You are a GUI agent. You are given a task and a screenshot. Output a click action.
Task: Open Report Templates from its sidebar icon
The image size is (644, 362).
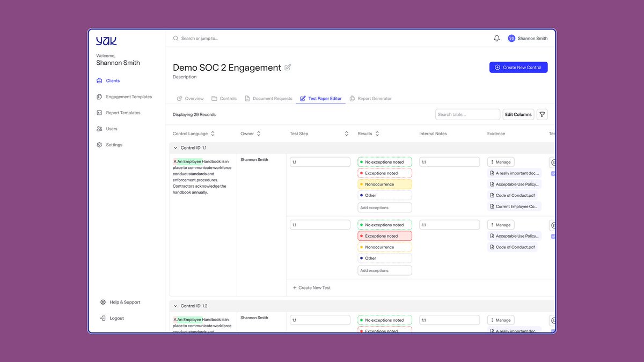click(x=99, y=113)
